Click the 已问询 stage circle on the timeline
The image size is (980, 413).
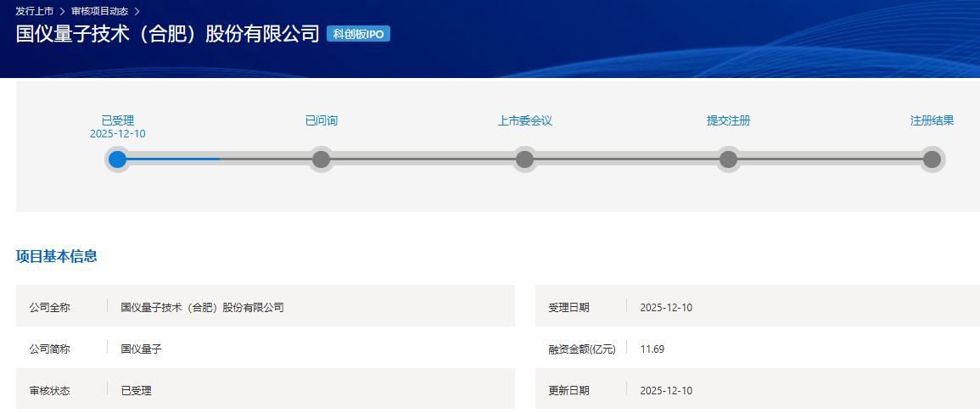[x=321, y=159]
